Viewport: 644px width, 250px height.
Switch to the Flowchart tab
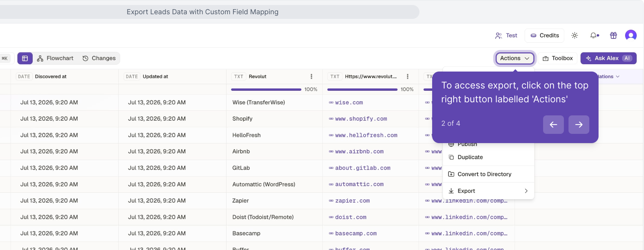point(55,58)
